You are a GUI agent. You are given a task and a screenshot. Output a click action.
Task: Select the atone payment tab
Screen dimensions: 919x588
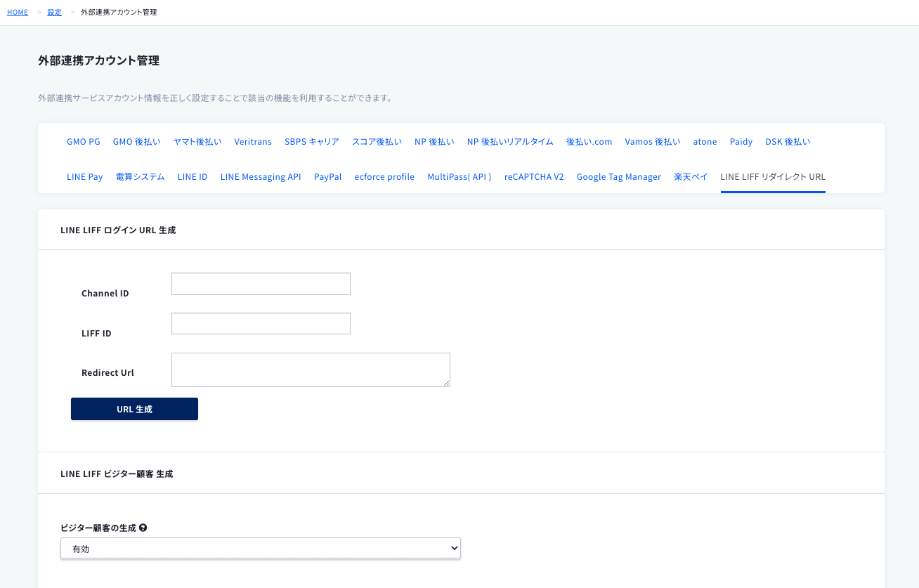pyautogui.click(x=705, y=141)
